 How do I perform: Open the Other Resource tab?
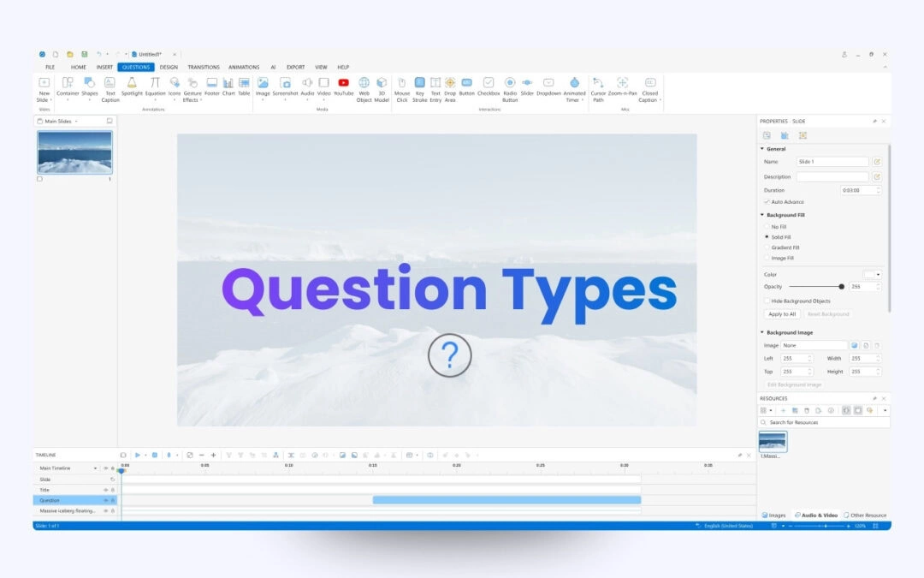pos(865,515)
